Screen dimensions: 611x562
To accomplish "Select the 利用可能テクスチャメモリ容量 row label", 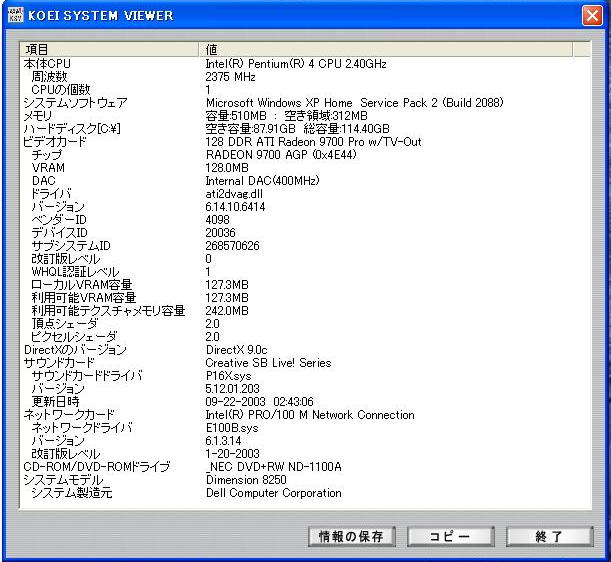I will [108, 311].
